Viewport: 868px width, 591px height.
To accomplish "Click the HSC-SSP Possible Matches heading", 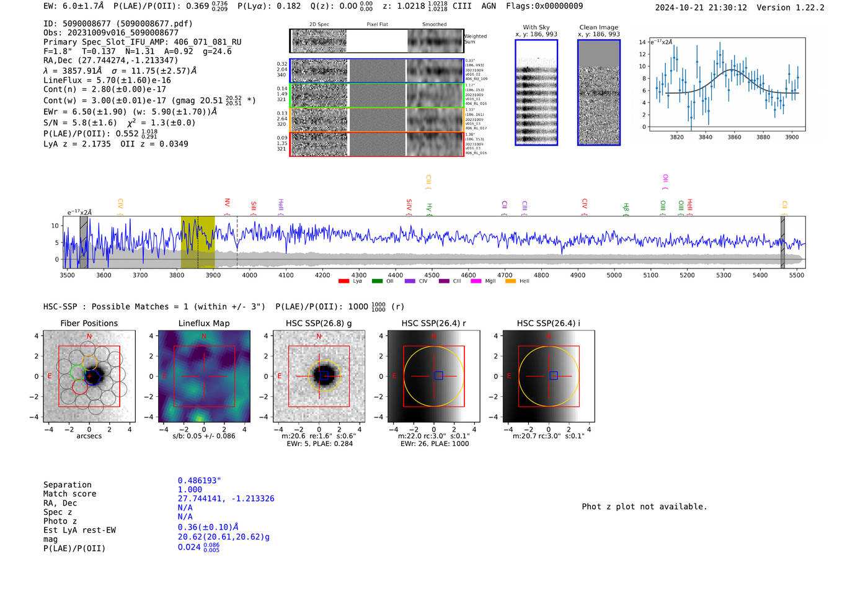I will (154, 307).
